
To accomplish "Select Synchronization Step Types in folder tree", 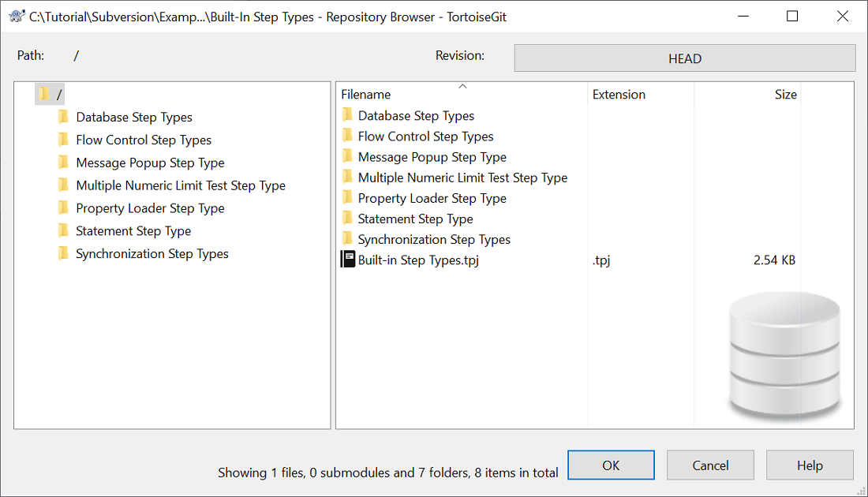I will coord(152,253).
